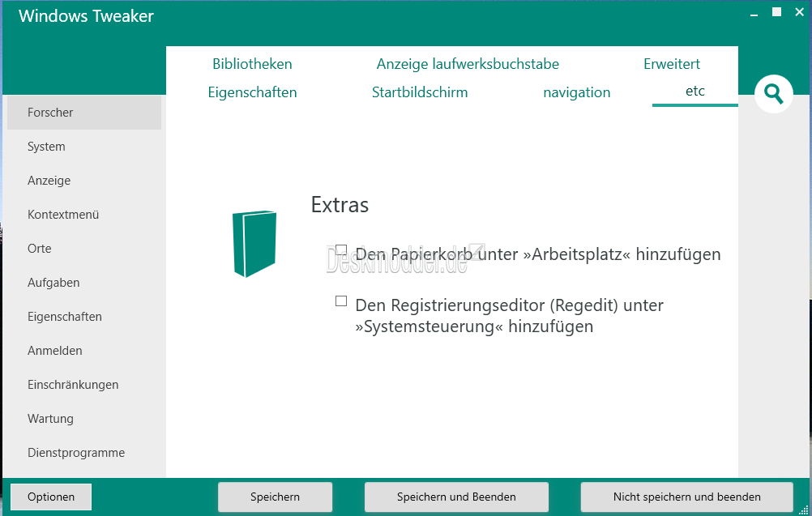Click Nicht speichern und beenden button

(x=686, y=497)
